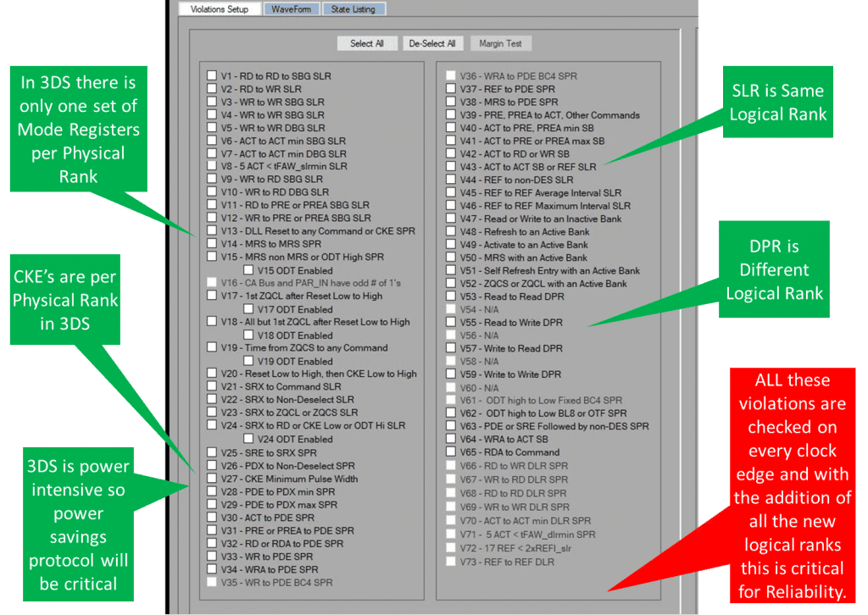This screenshot has width=868, height=615.
Task: Click the De-Select All button
Action: 432,43
